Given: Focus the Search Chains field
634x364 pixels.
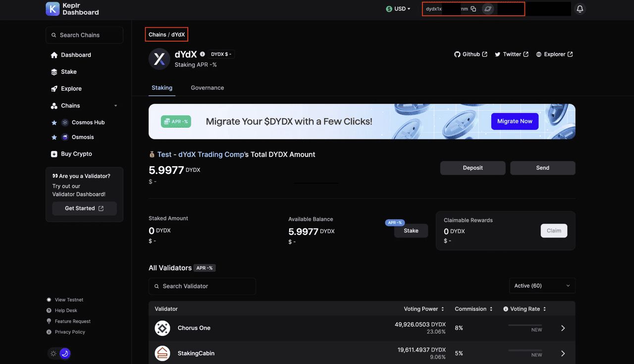Looking at the screenshot, I should click(x=84, y=35).
